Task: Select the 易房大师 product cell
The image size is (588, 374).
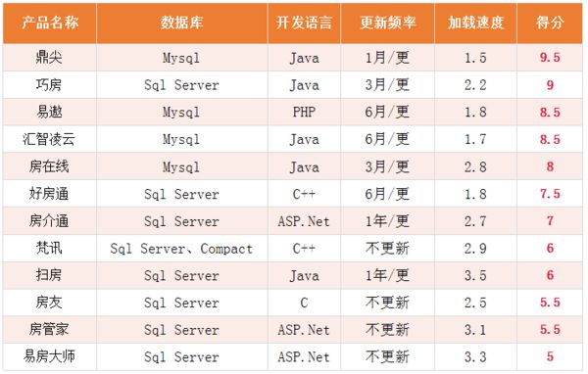Action: point(49,356)
